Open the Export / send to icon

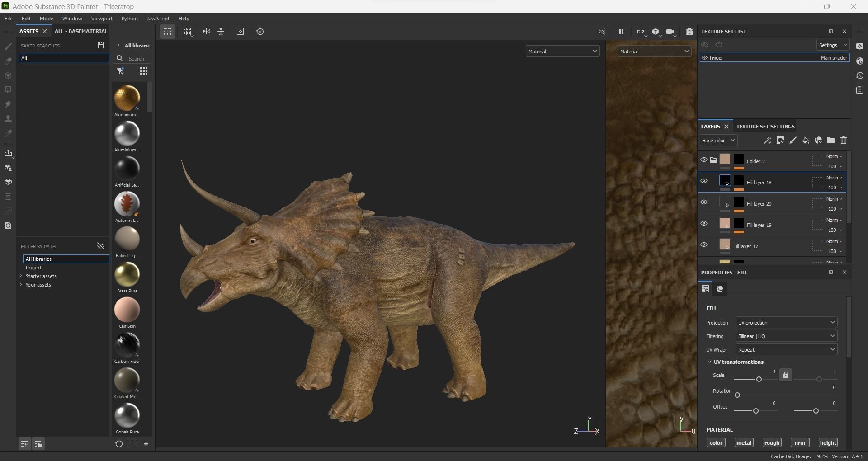[x=8, y=153]
